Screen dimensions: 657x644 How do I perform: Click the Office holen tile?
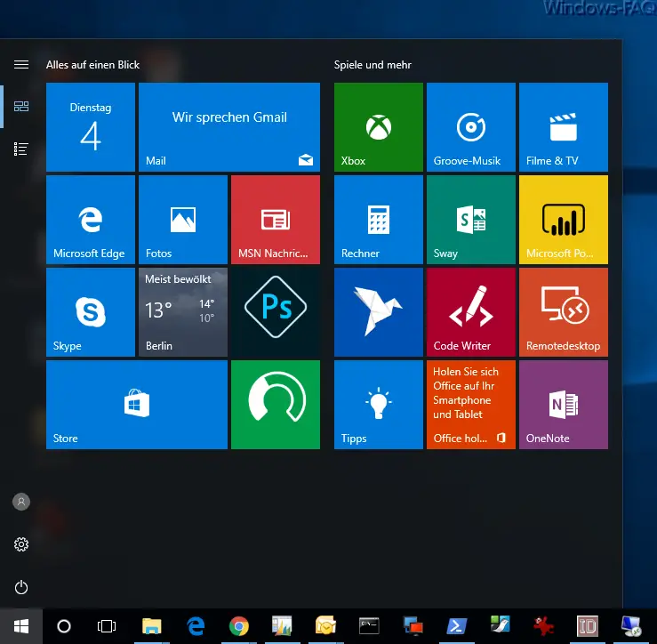coord(471,405)
